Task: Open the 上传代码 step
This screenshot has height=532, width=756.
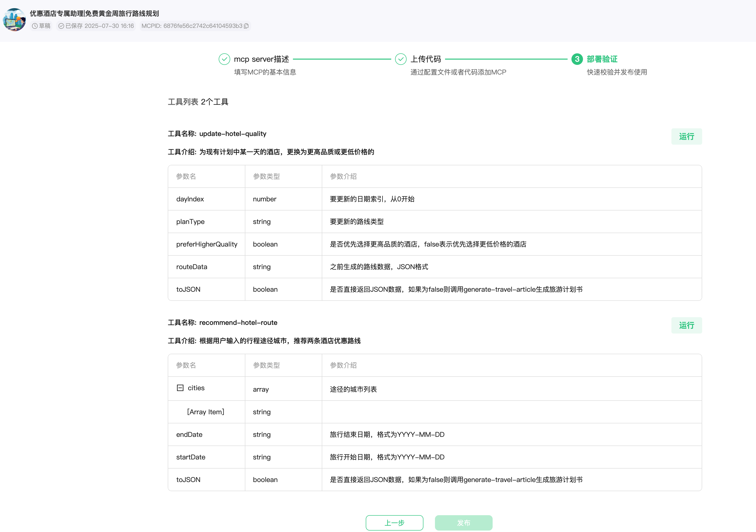Action: (x=425, y=59)
